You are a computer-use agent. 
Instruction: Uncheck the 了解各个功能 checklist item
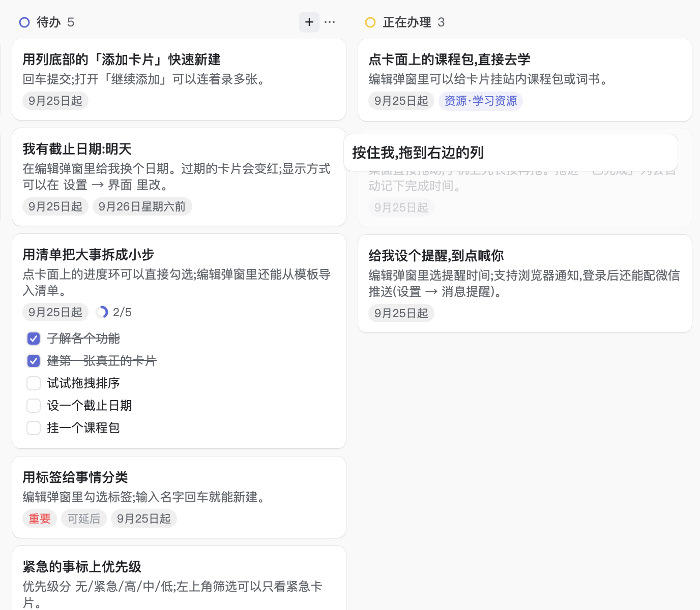(34, 339)
